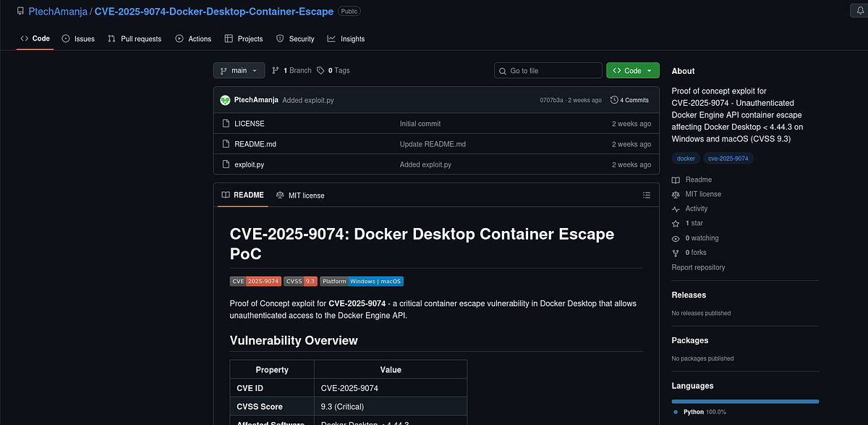Open the Actions tab
Viewport: 868px width, 425px height.
(x=193, y=38)
